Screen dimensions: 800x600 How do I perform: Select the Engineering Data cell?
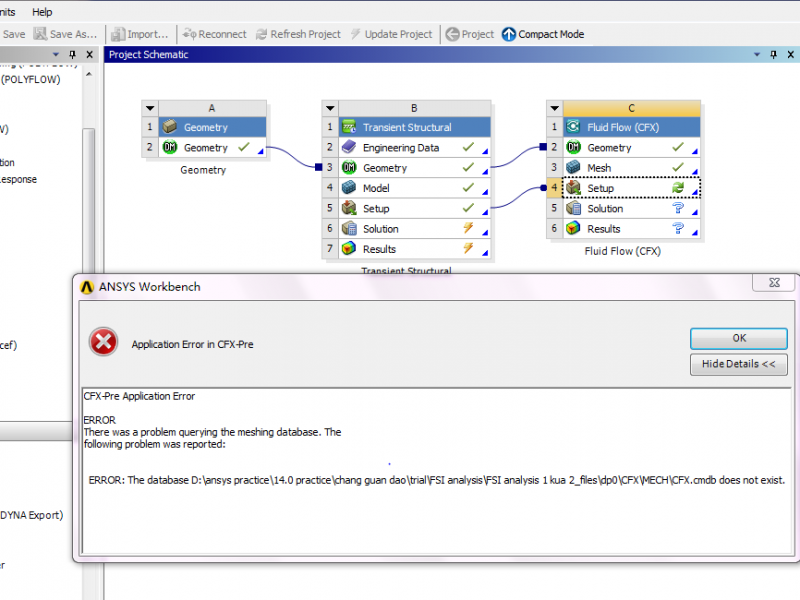click(x=414, y=147)
